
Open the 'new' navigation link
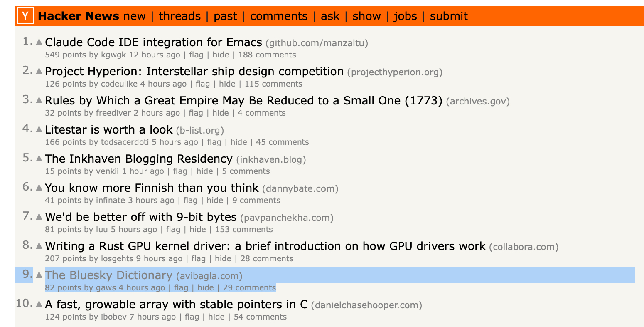pos(135,16)
